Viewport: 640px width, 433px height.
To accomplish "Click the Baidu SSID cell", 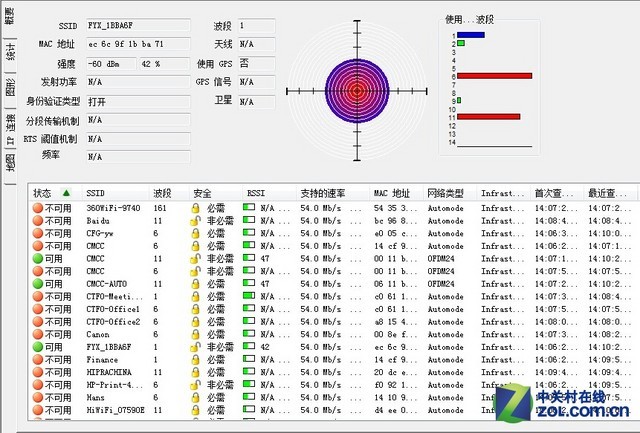I will (x=98, y=221).
